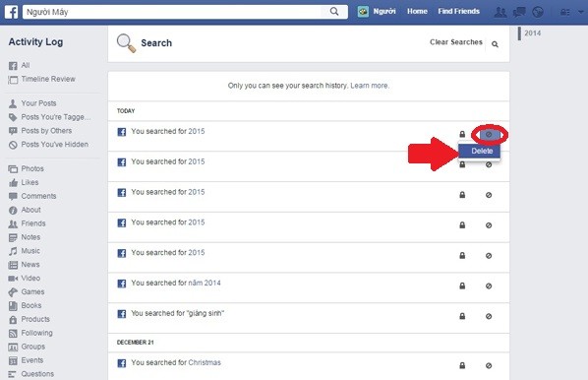Jump to 2014 on the timeline marker
This screenshot has height=380, width=588.
point(533,33)
